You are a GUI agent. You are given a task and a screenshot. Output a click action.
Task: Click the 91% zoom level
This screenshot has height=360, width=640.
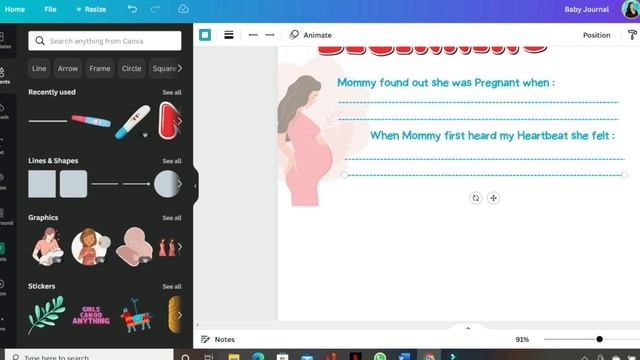coord(522,339)
